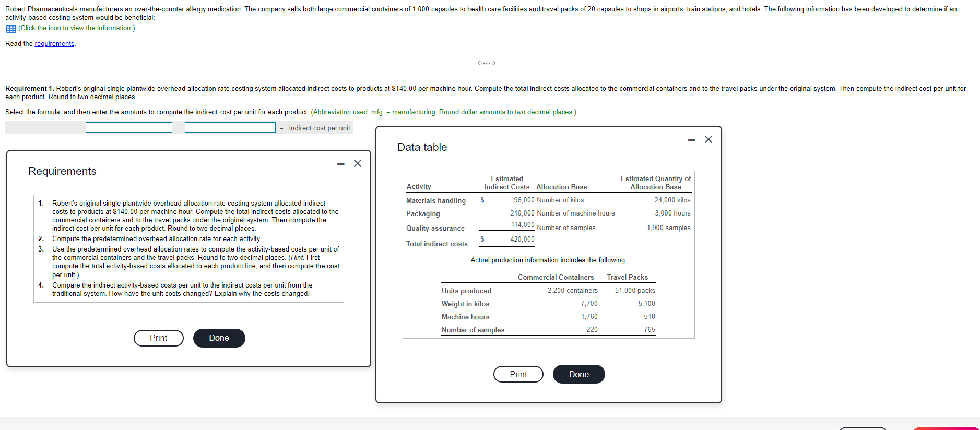Image resolution: width=980 pixels, height=430 pixels.
Task: Click the 420,000 total value
Action: [523, 240]
